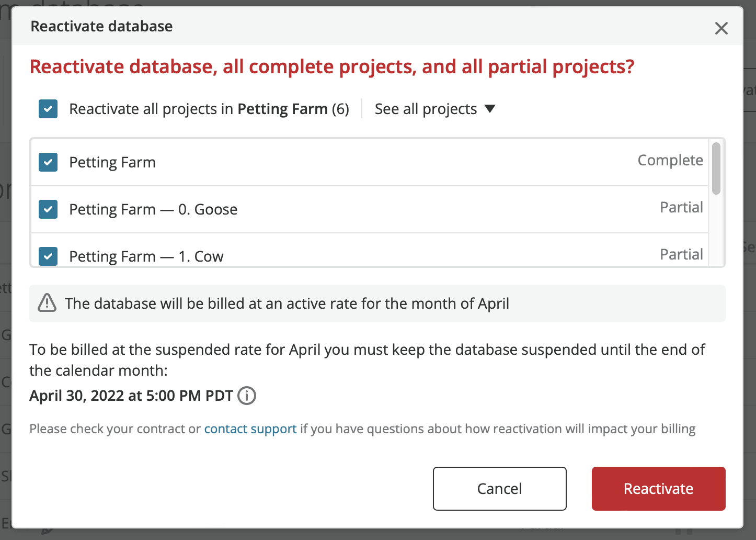Click the warning triangle icon in billing notice
The height and width of the screenshot is (540, 756).
(x=47, y=303)
